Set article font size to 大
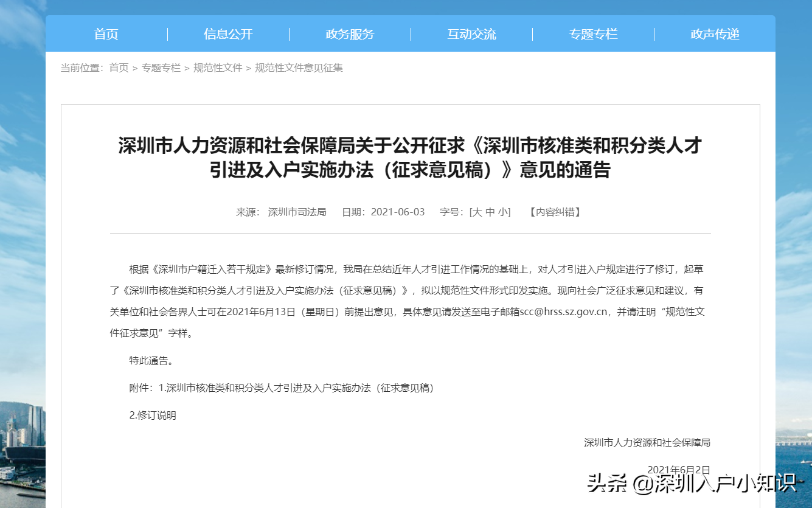812x508 pixels. coord(478,212)
